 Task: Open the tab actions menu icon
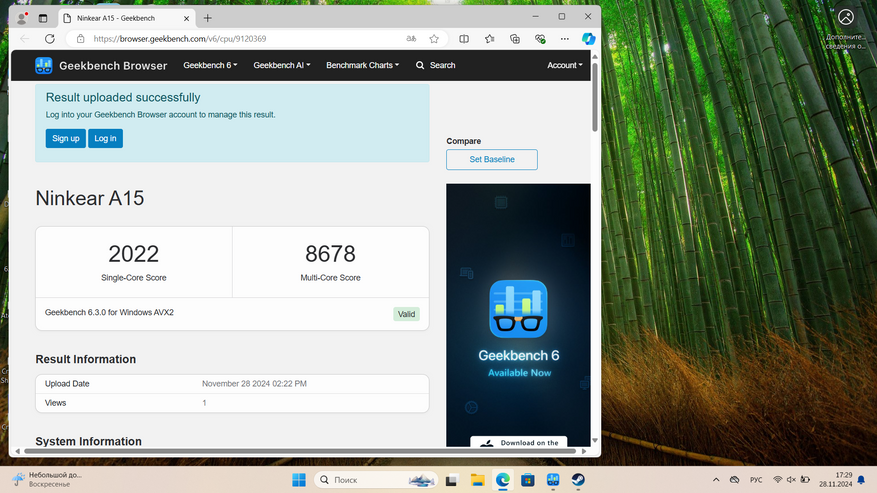(43, 18)
